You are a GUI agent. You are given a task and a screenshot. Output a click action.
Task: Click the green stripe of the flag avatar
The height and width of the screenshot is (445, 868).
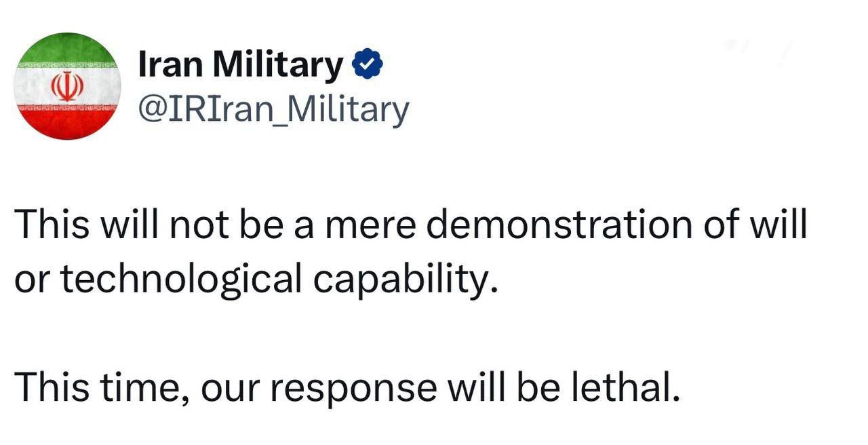[67, 49]
